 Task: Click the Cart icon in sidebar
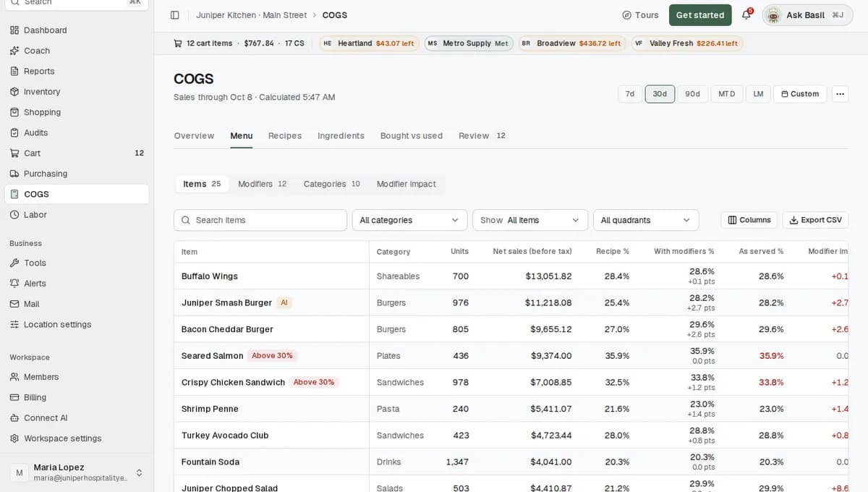[x=14, y=153]
